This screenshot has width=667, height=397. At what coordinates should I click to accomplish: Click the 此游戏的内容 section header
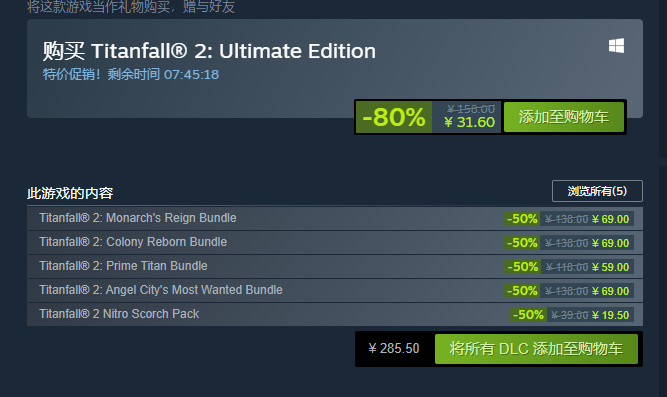pyautogui.click(x=70, y=193)
